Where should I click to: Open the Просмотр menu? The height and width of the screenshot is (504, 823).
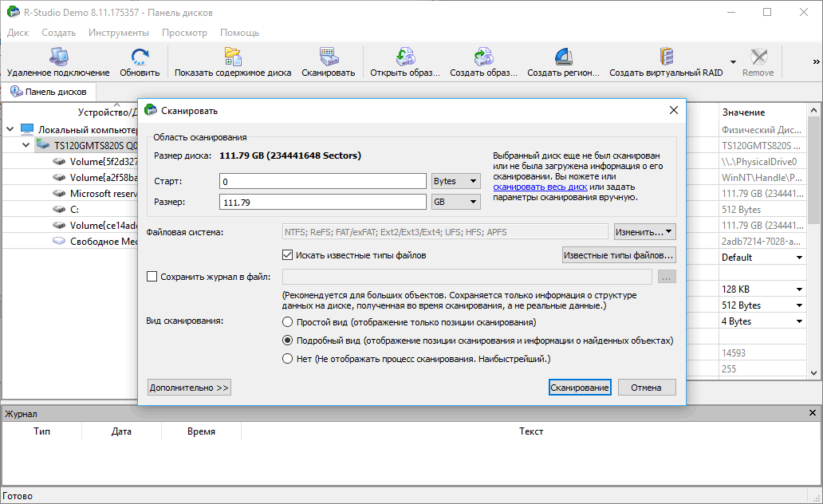(x=184, y=33)
